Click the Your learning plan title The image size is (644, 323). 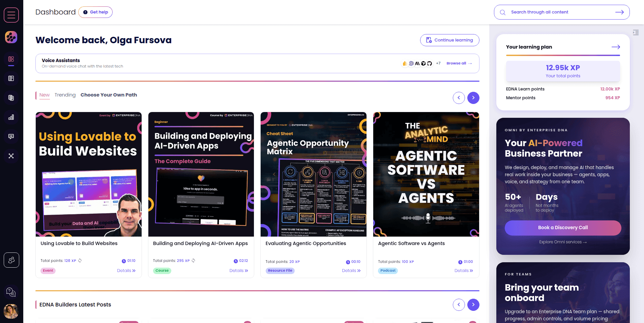pyautogui.click(x=529, y=47)
